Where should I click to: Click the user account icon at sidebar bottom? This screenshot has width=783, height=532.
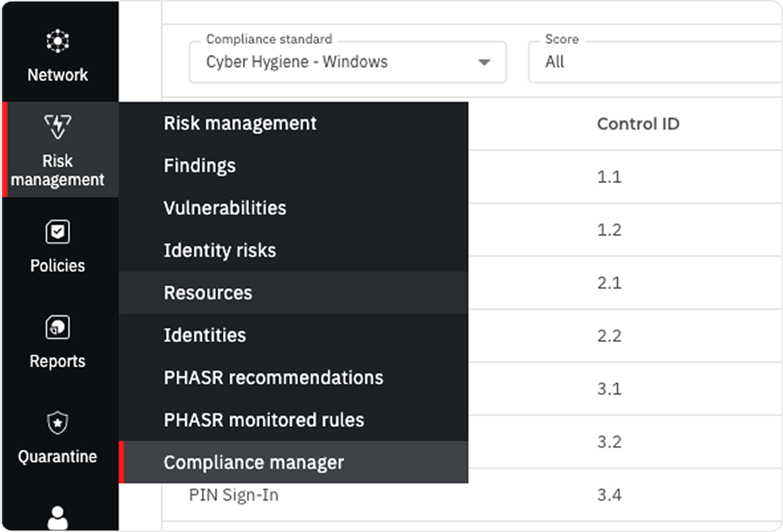58,518
